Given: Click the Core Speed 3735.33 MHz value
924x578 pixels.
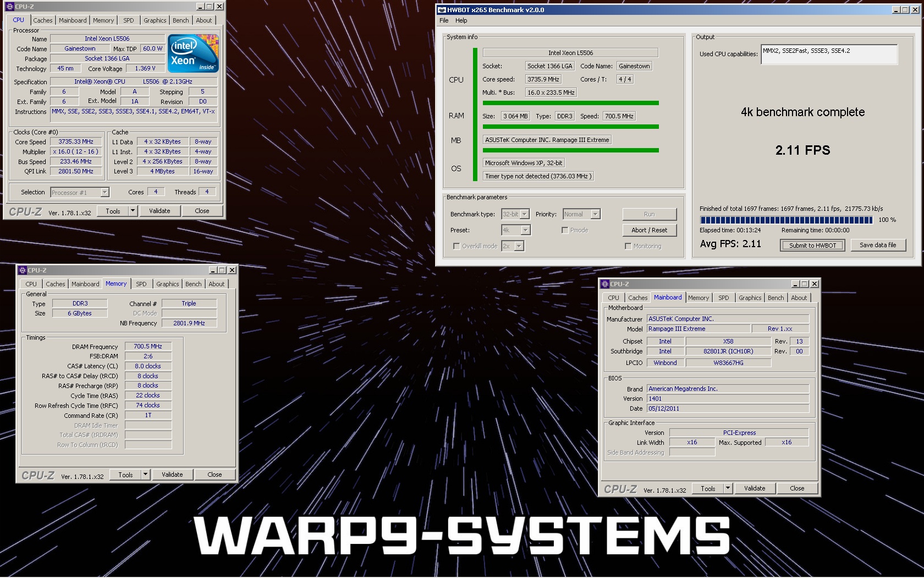Looking at the screenshot, I should coord(76,141).
